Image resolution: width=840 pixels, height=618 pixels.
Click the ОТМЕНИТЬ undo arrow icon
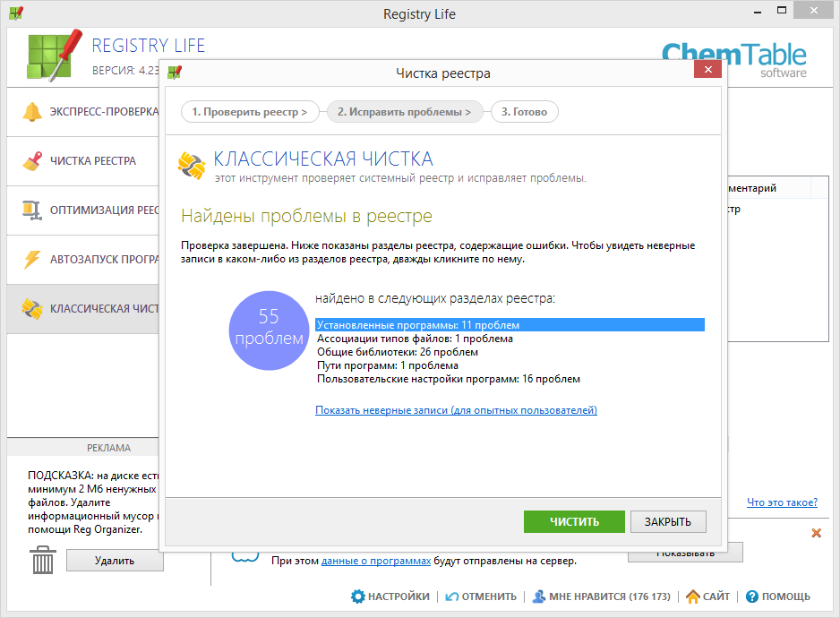pos(452,597)
